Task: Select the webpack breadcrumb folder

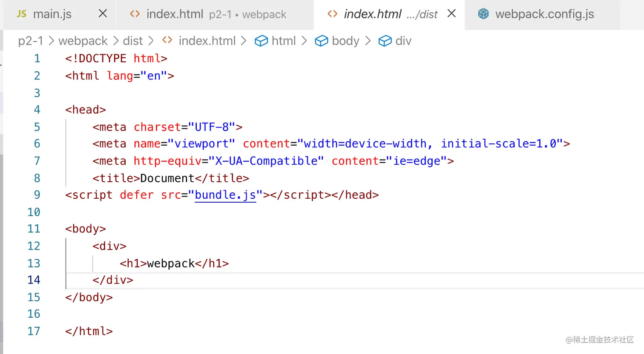Action: (x=83, y=41)
